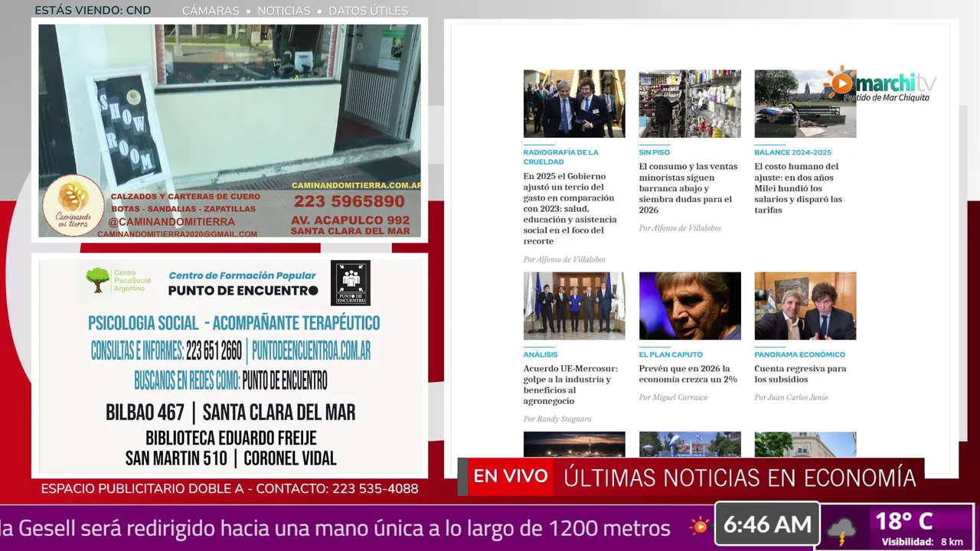The image size is (980, 551).
Task: Click the @CAMINANDOMITIERRA handle
Action: click(x=171, y=222)
